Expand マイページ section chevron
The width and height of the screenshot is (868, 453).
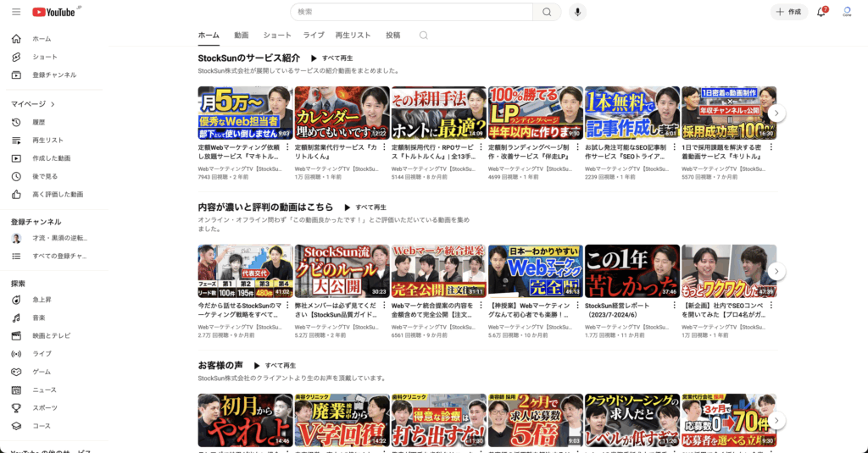click(53, 104)
